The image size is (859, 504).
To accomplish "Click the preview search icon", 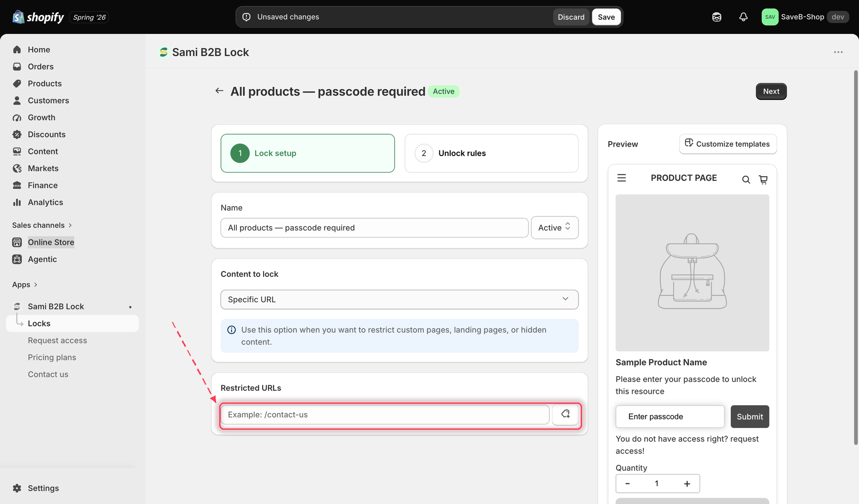I will [746, 180].
